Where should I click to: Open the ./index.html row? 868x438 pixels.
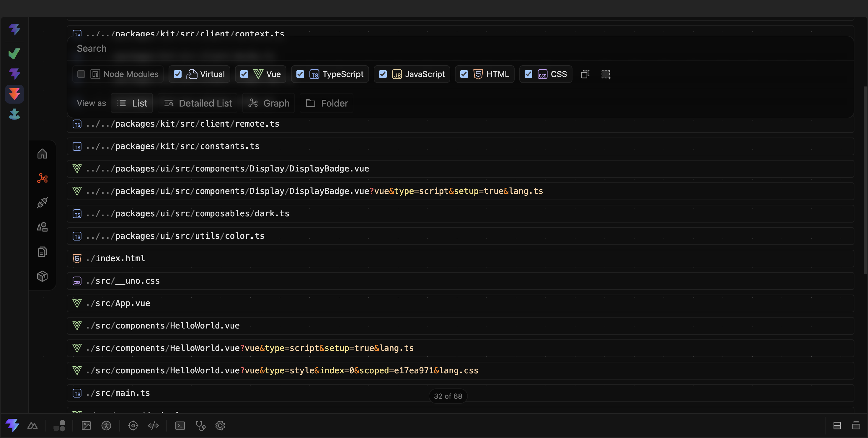460,259
